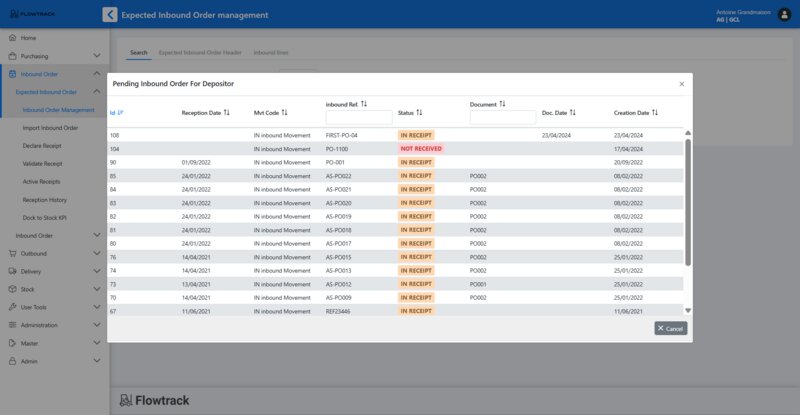Expand the Stock section in sidebar
The image size is (800, 415).
coord(96,290)
